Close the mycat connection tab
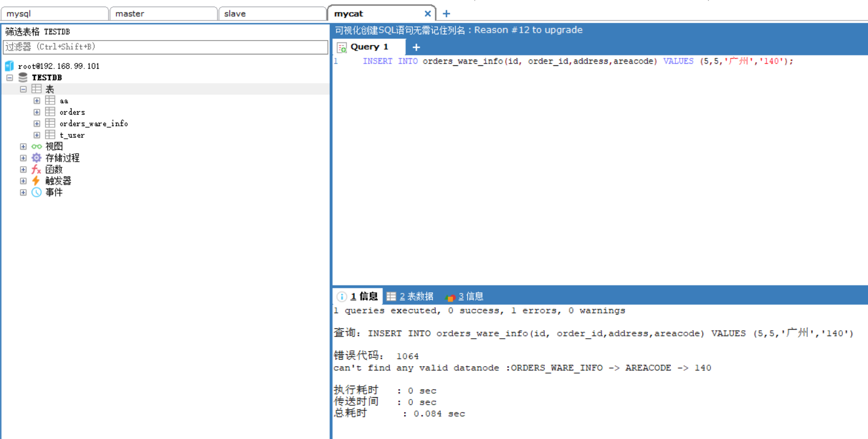 tap(428, 14)
